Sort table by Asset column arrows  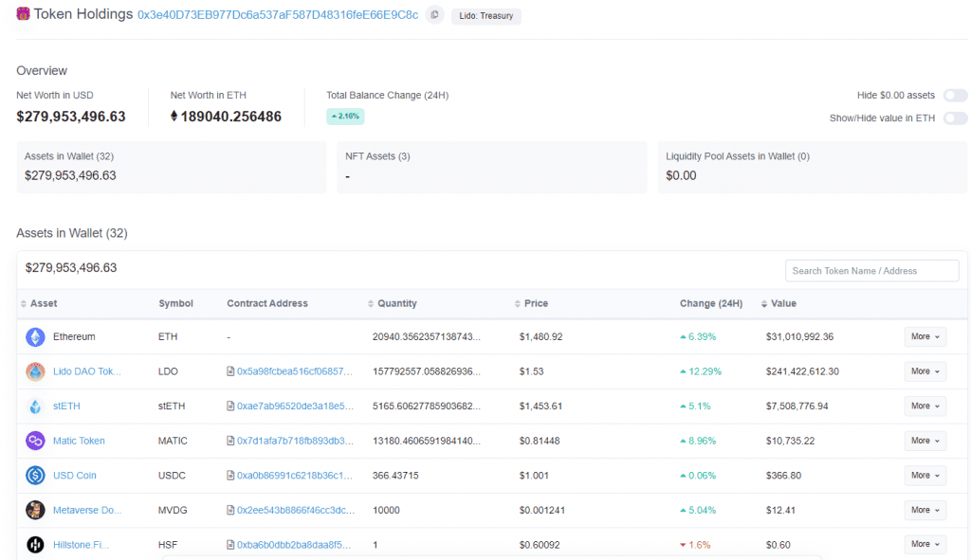pos(24,304)
